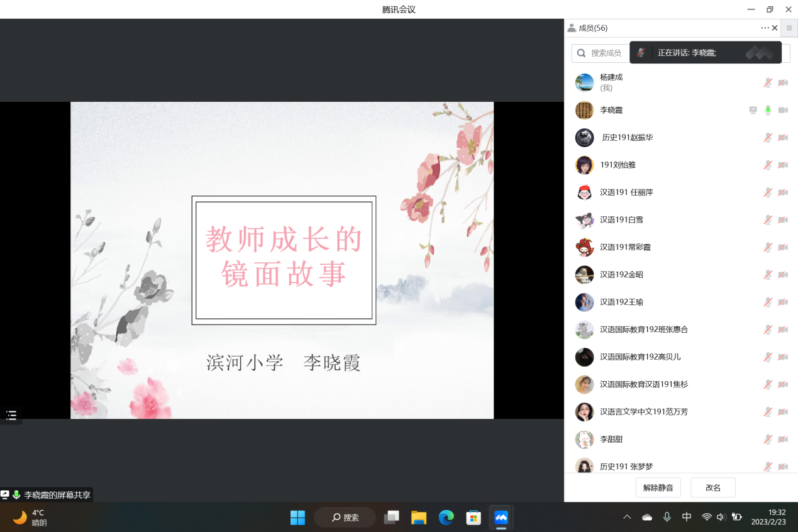Click 李晓霞's green microphone icon
Screen dimensions: 798x532
[768, 110]
